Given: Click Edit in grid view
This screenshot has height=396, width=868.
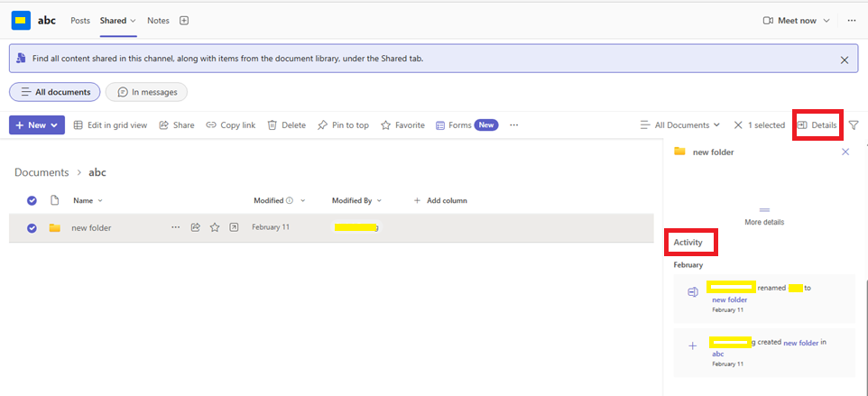Looking at the screenshot, I should tap(111, 125).
